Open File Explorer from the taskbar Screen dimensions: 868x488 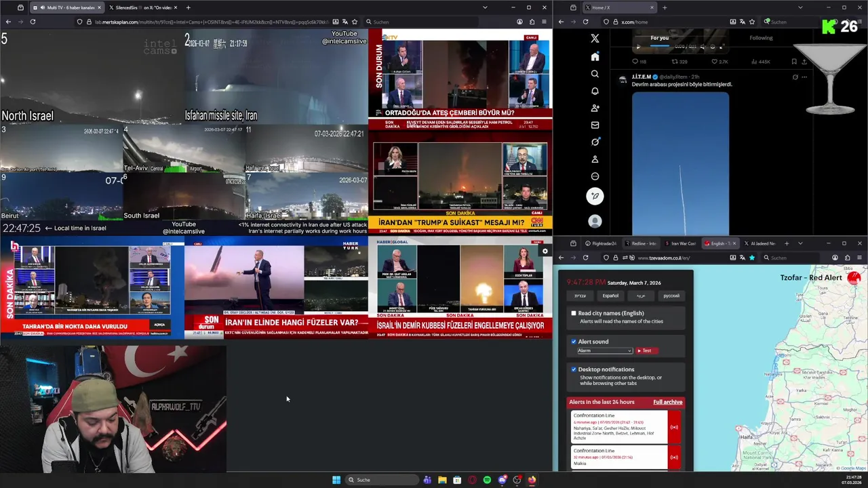(x=442, y=480)
